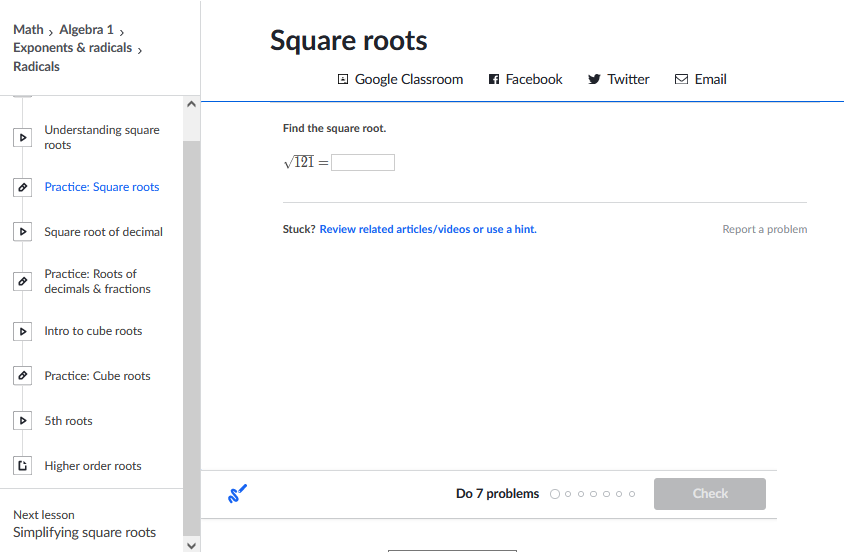Open the blue scratchpad drawing tool
The image size is (844, 552).
click(x=237, y=493)
